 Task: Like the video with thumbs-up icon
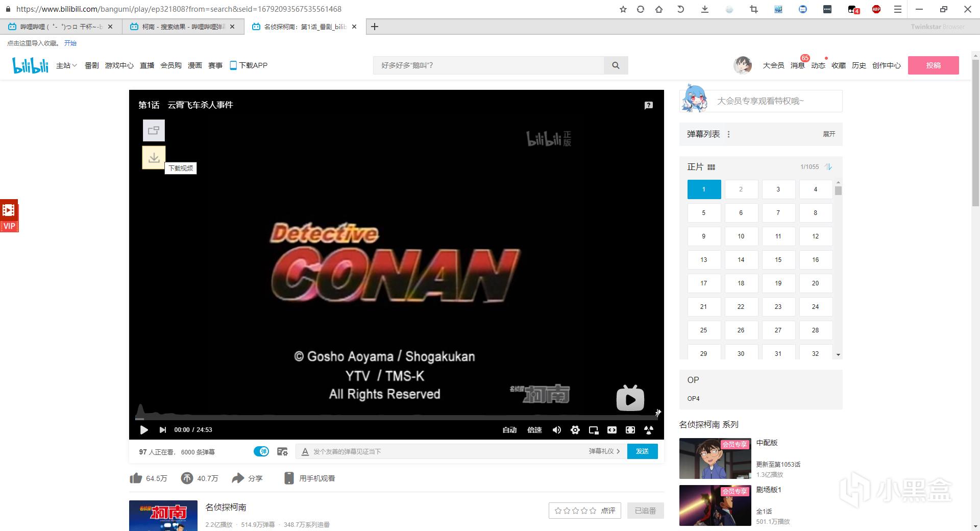point(136,478)
